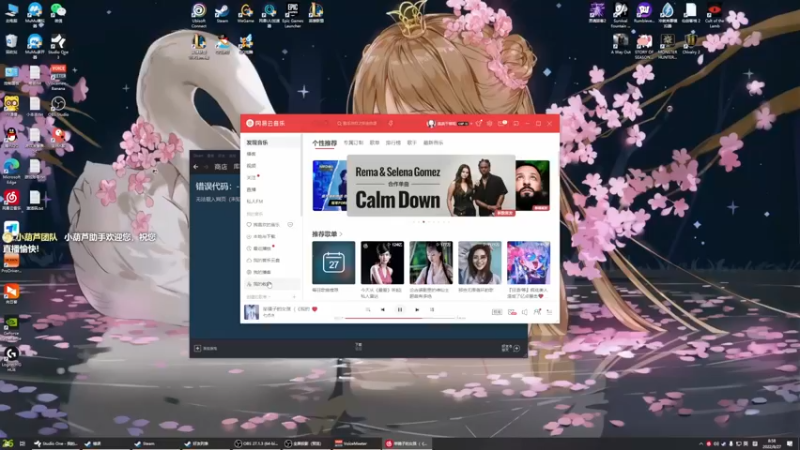Select the singers tab in top navigation
Screen dimensions: 800x450
pos(412,143)
